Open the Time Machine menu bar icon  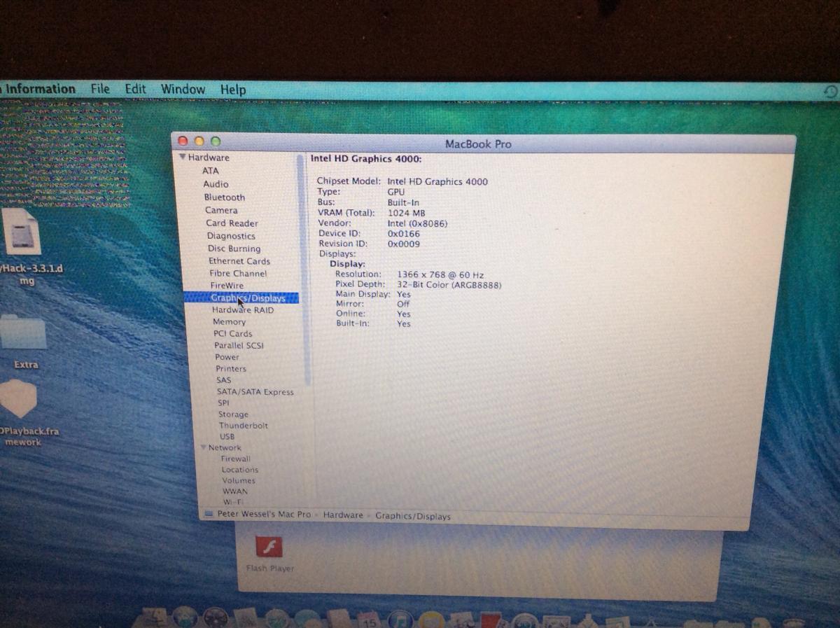tap(831, 92)
